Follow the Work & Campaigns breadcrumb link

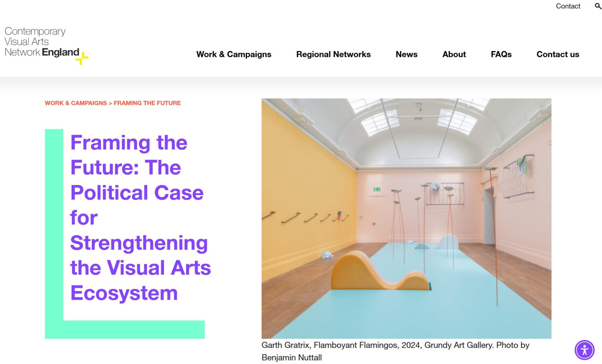[76, 103]
